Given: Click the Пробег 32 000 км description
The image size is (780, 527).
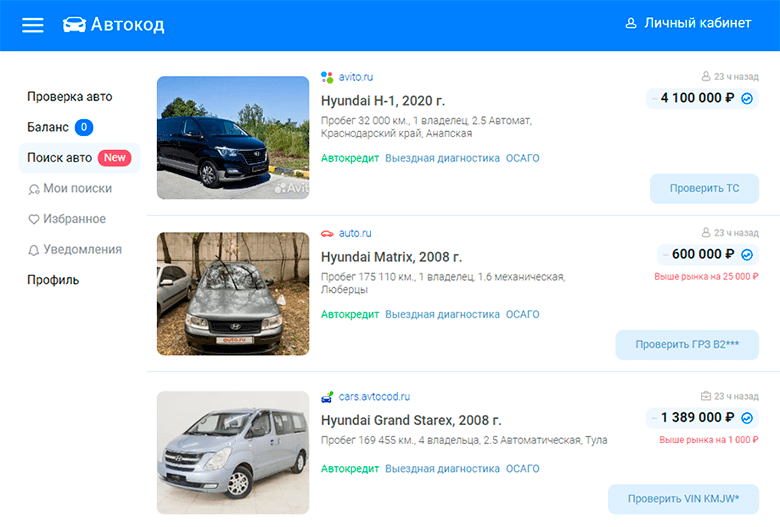Looking at the screenshot, I should (426, 127).
